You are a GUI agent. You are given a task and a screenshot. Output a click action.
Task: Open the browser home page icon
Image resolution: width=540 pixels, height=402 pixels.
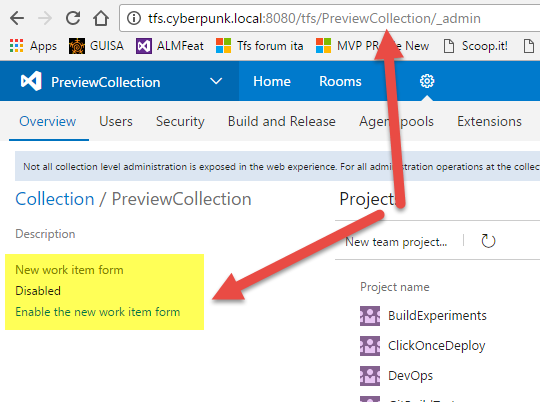[101, 18]
